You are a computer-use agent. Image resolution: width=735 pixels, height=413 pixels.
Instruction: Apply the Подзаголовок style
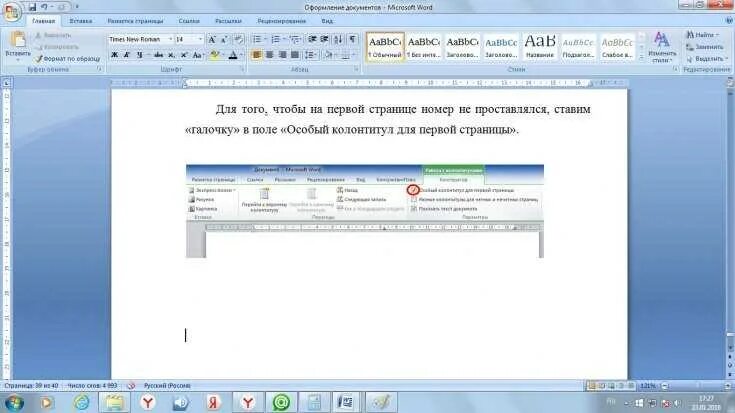coord(578,46)
